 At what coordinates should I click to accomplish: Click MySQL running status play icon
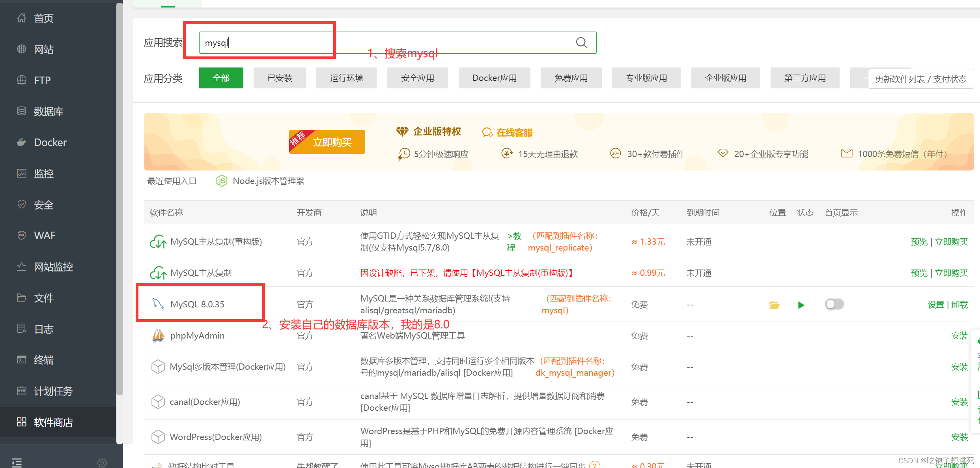point(801,305)
